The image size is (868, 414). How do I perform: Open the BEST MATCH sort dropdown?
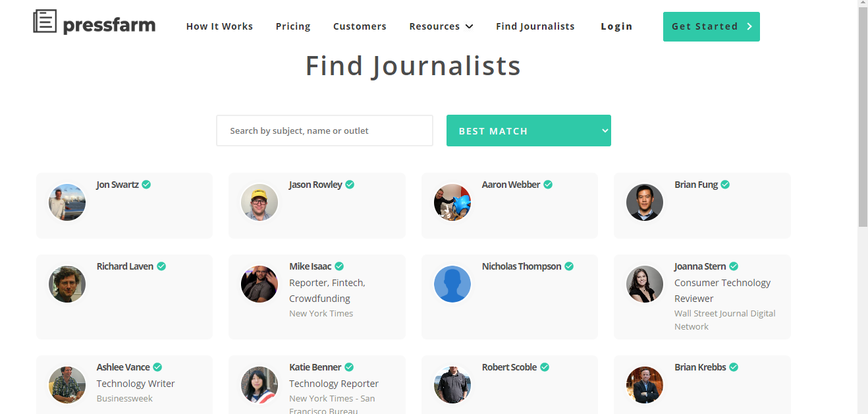[529, 131]
